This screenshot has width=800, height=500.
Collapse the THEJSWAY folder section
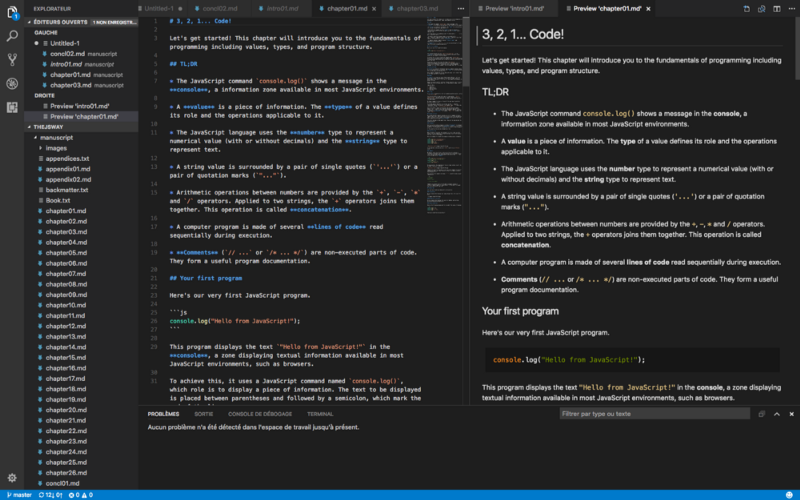pyautogui.click(x=81, y=127)
